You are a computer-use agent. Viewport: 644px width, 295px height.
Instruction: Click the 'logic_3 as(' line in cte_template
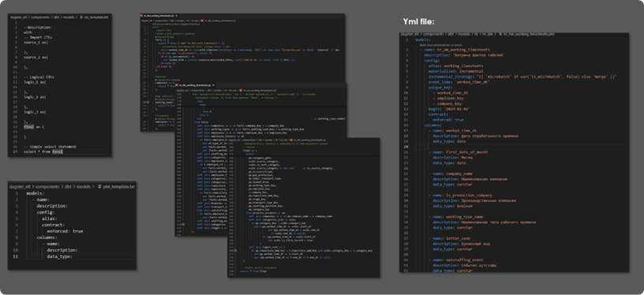pos(36,111)
